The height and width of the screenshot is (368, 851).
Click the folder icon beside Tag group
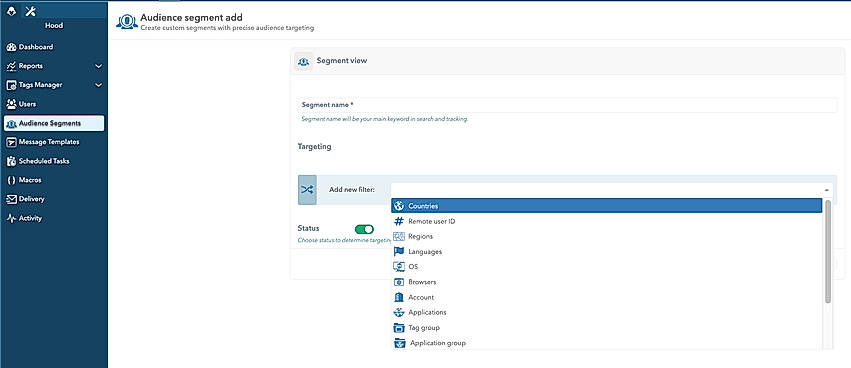click(399, 328)
